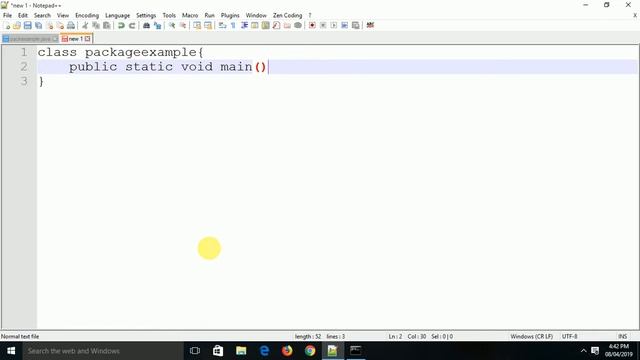Select the new 1 document tab
Viewport: 640px width, 360px height.
76,39
